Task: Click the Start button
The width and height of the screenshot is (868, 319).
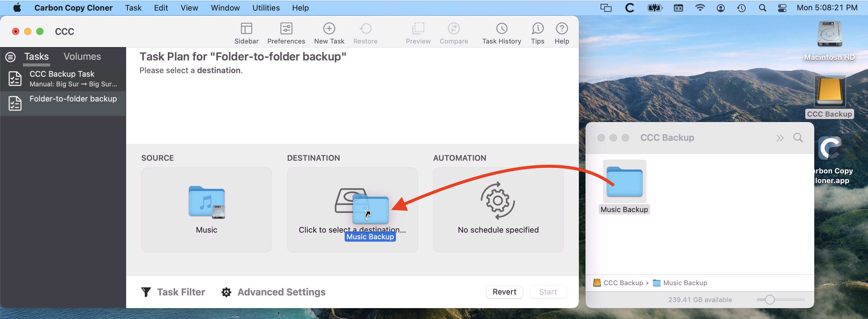Action: [x=547, y=292]
